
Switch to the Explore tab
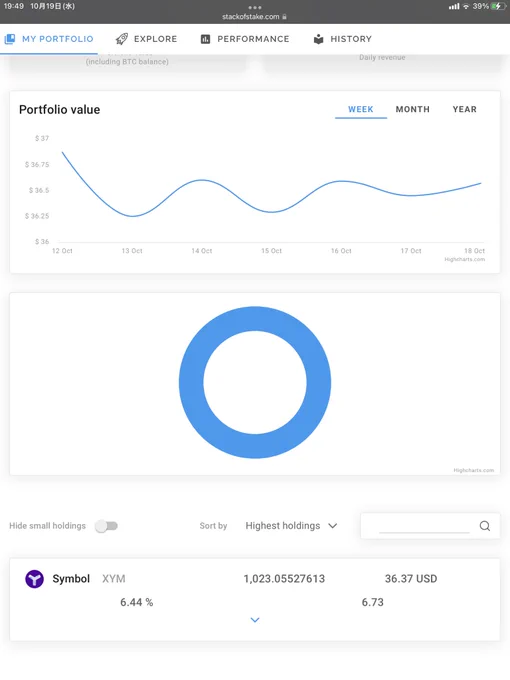tap(147, 39)
